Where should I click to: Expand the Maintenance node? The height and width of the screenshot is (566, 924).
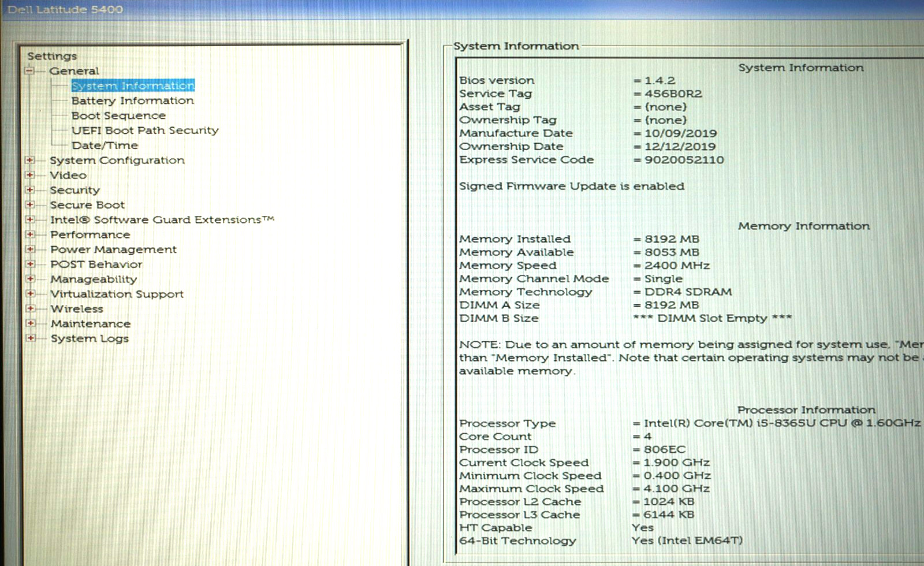point(30,323)
